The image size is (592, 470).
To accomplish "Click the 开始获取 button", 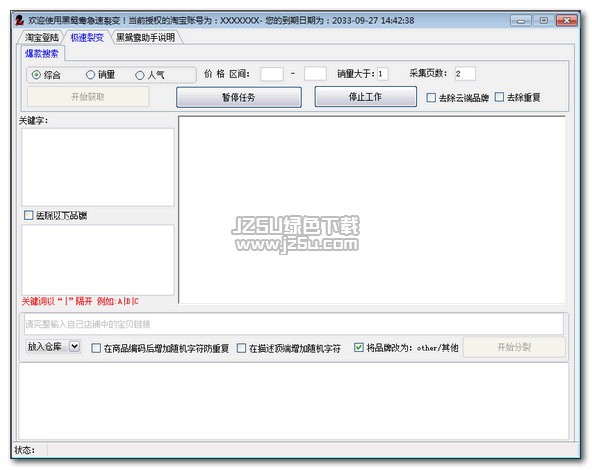I will pyautogui.click(x=88, y=97).
